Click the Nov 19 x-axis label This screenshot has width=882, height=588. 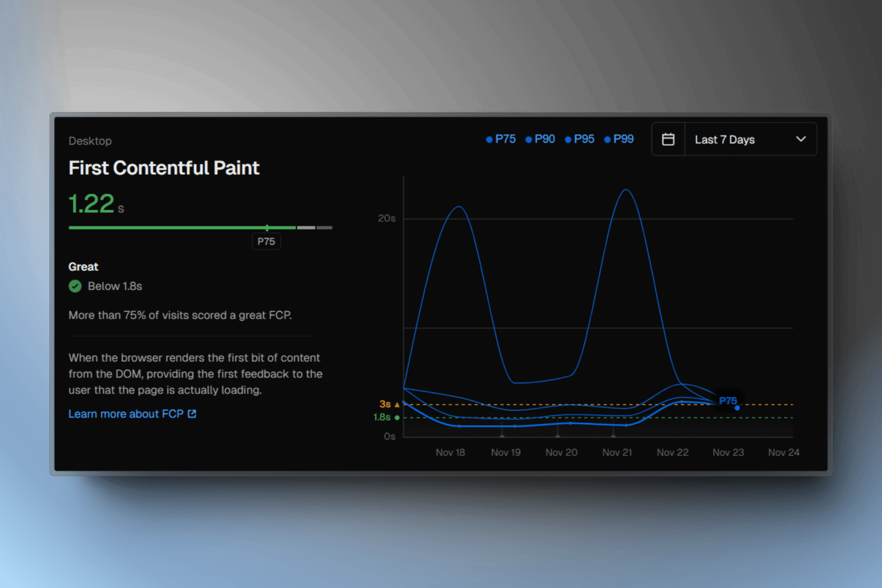506,452
